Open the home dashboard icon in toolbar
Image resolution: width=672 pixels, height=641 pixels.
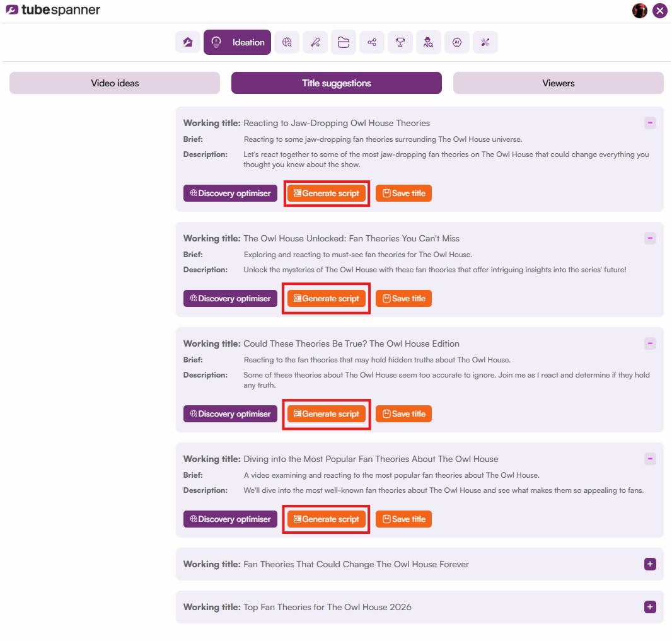pyautogui.click(x=188, y=42)
